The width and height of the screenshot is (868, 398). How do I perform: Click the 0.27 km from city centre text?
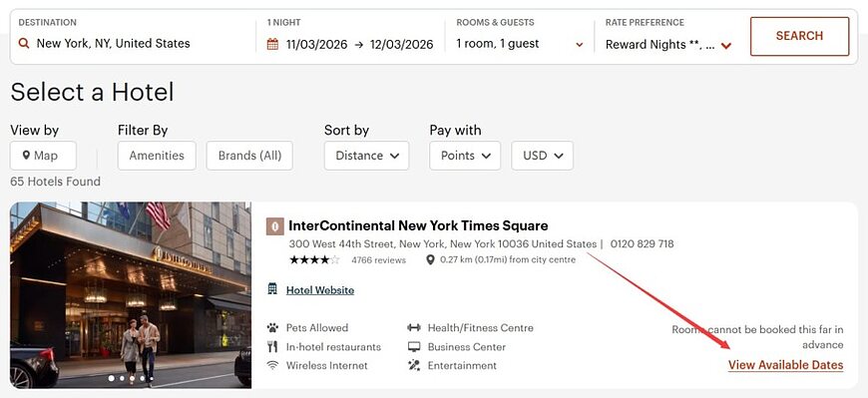[508, 259]
